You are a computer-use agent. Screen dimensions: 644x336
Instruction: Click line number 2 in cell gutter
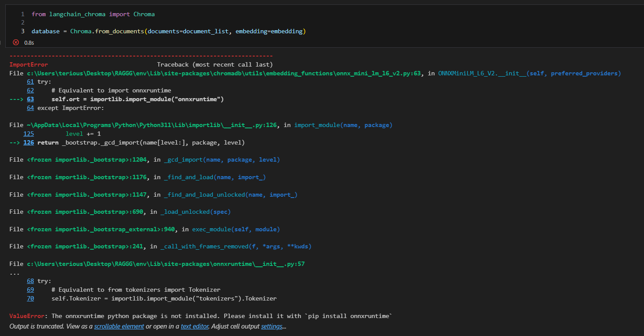(x=23, y=23)
